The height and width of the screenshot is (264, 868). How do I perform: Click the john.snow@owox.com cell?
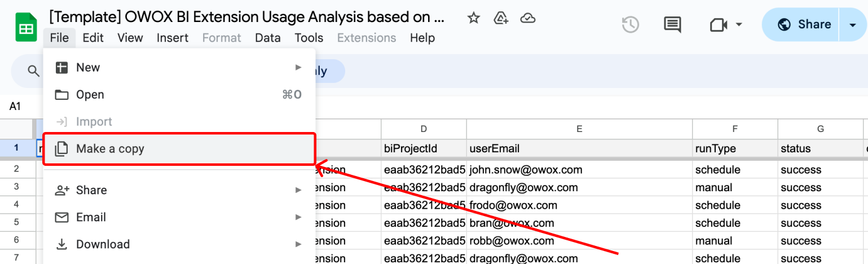pyautogui.click(x=579, y=170)
